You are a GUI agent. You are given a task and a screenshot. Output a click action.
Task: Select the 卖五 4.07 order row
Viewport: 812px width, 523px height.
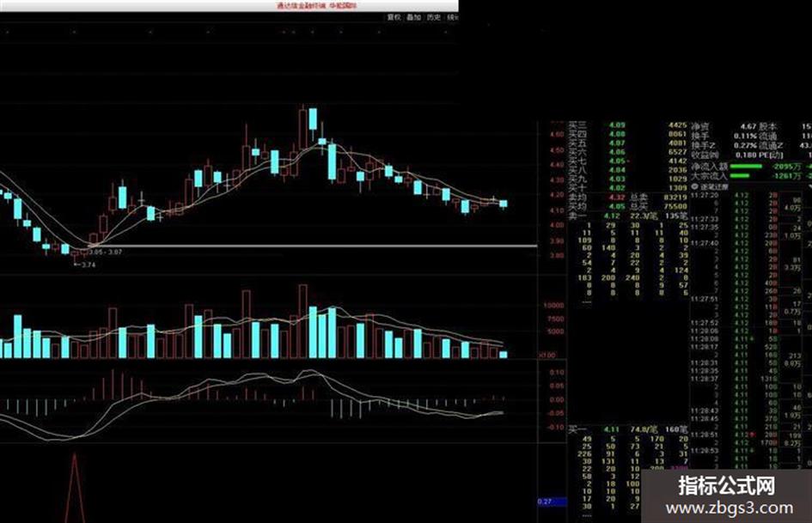pyautogui.click(x=627, y=143)
